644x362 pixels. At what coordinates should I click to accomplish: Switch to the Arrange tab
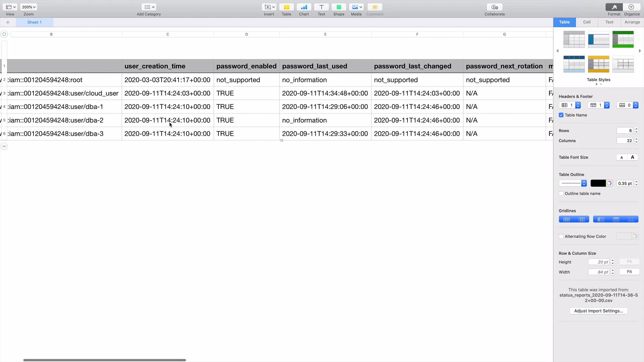coord(632,22)
